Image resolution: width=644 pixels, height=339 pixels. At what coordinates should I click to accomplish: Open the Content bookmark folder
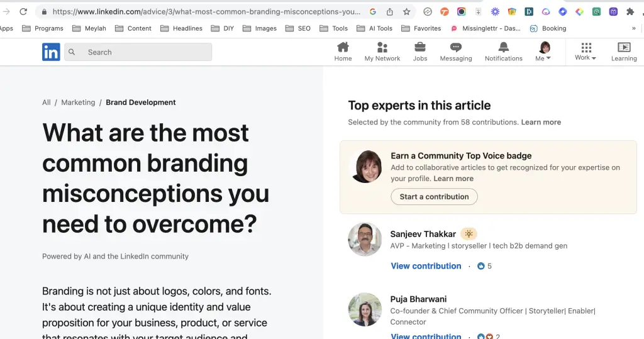click(133, 28)
